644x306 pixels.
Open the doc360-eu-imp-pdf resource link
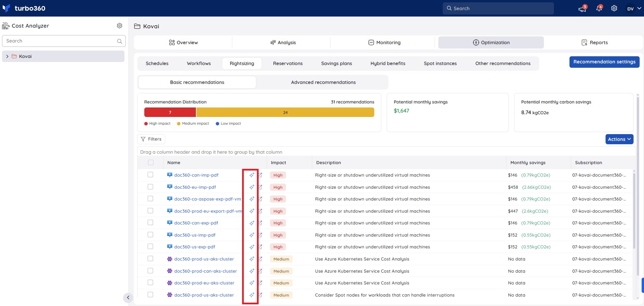point(195,187)
